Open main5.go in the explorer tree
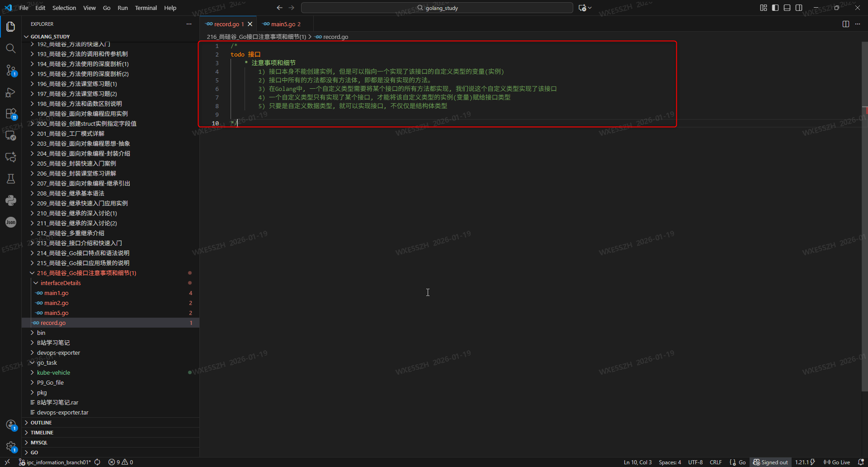Image resolution: width=868 pixels, height=467 pixels. (x=56, y=313)
